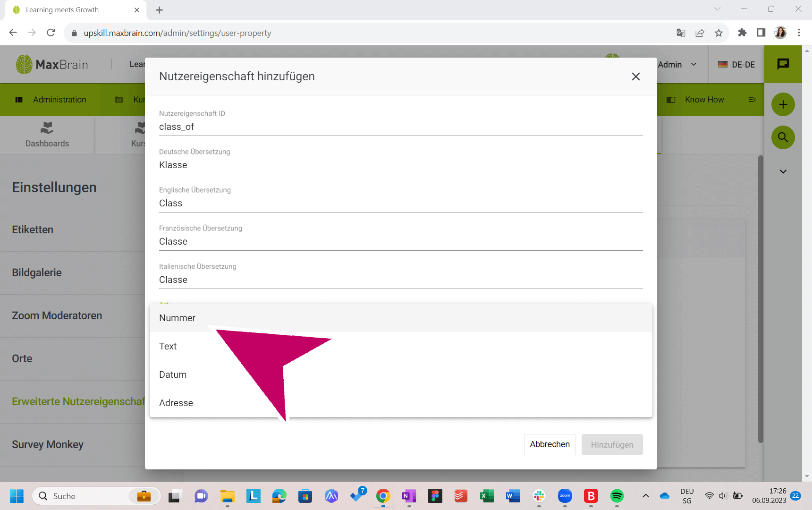The height and width of the screenshot is (510, 812).
Task: Edit the Französische Übersetzung field
Action: pos(401,241)
